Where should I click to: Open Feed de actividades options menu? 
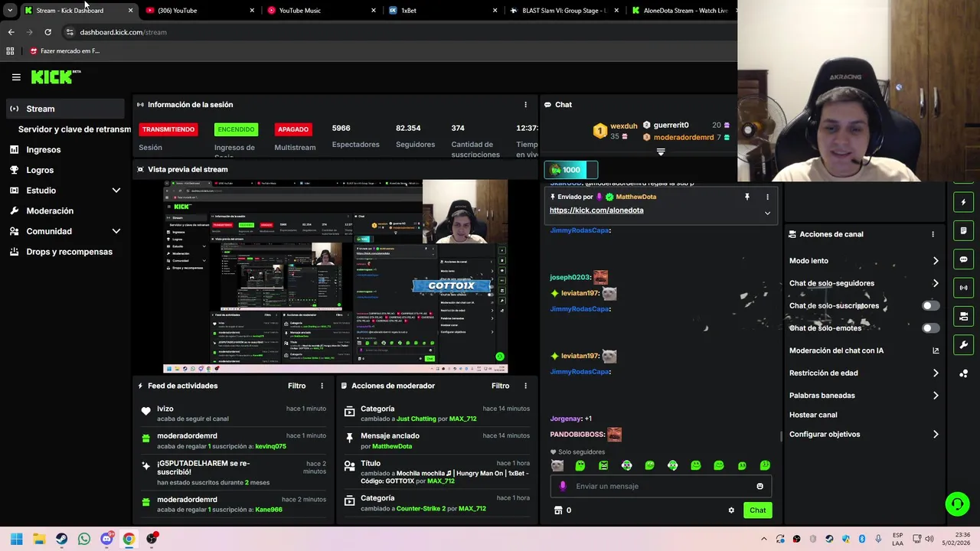point(322,386)
